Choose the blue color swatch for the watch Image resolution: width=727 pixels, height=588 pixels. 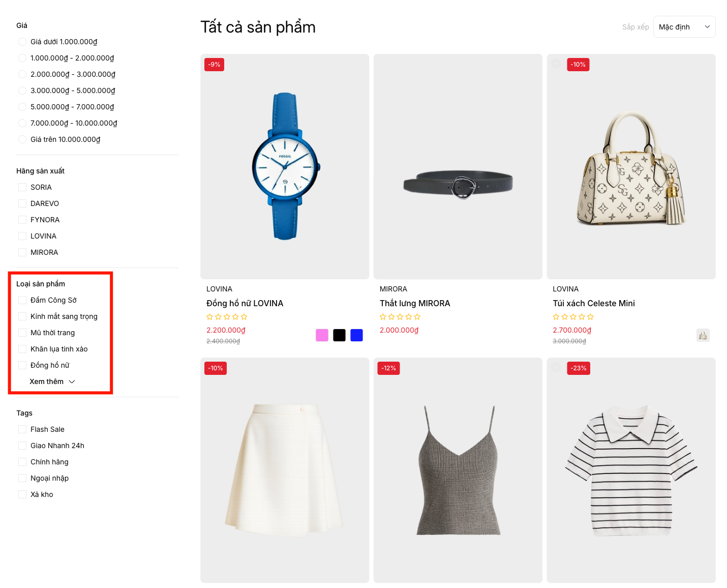(x=356, y=335)
